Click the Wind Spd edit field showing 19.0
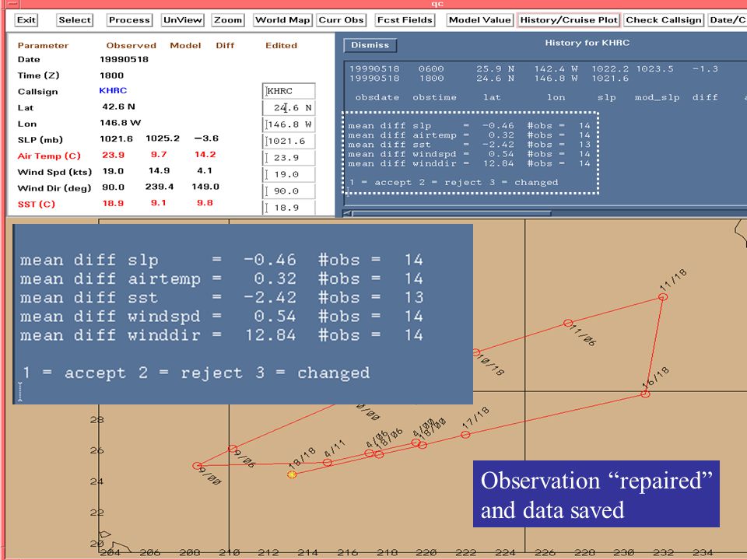Image resolution: width=747 pixels, height=560 pixels. (289, 174)
